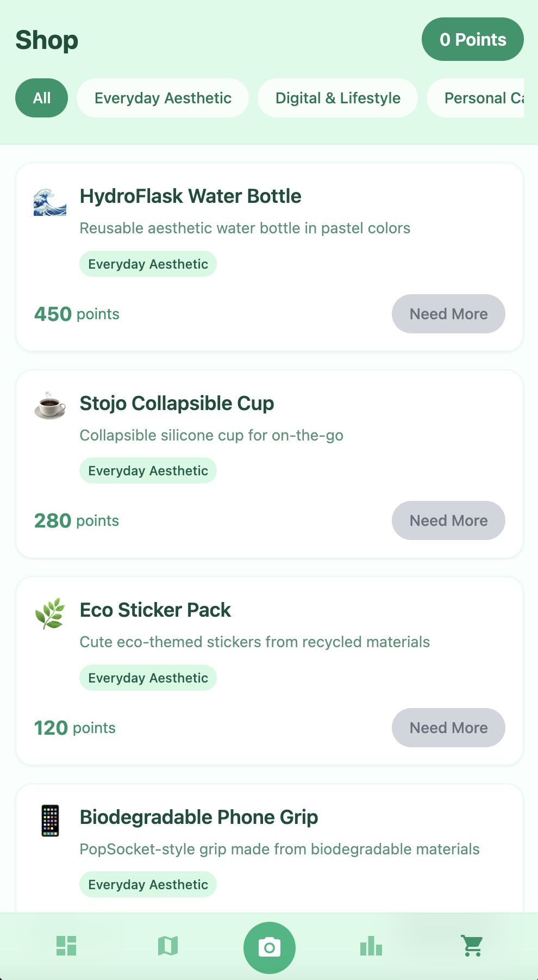Click the wave emoji on HydroFlask card
Viewport: 538px width, 980px height.
[x=50, y=202]
